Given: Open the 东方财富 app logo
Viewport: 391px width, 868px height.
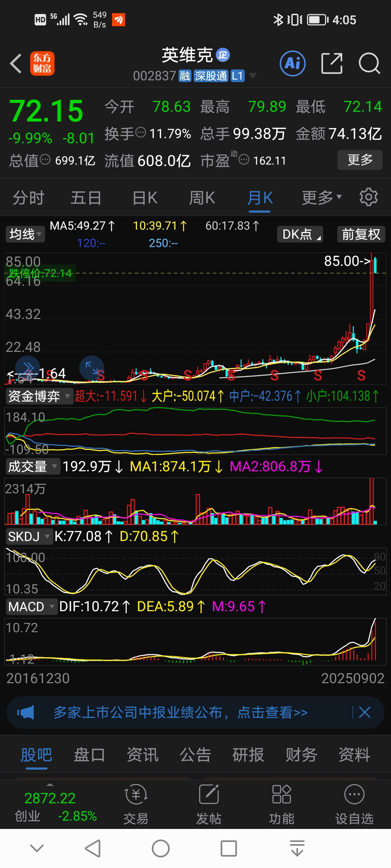Looking at the screenshot, I should pos(42,63).
